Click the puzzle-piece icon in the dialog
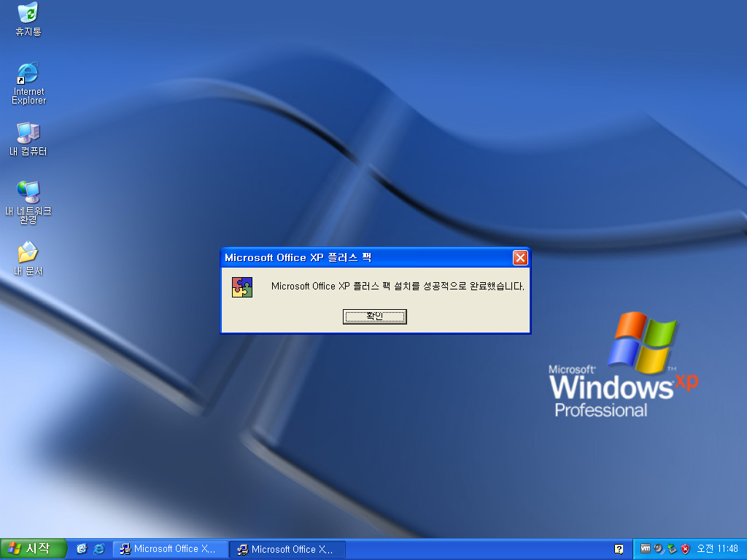Viewport: 747px width, 560px height. [242, 287]
